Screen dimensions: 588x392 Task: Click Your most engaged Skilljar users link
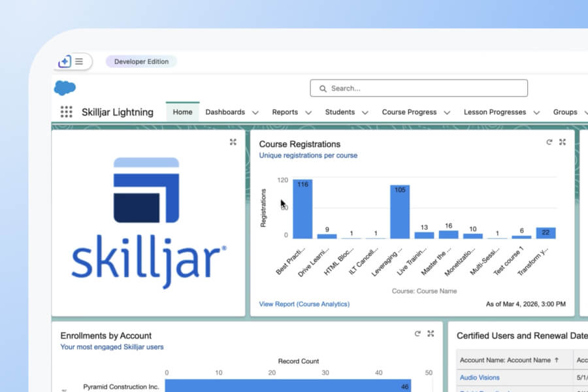tap(112, 347)
